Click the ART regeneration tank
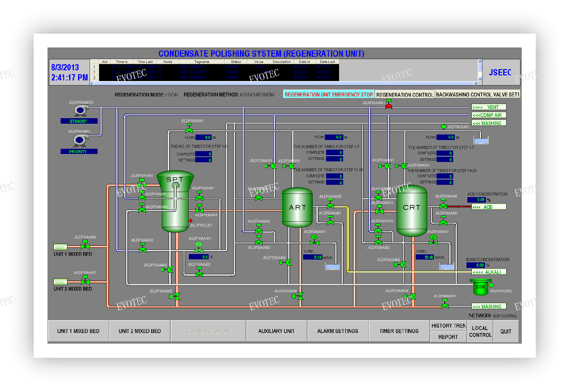This screenshot has height=392, width=570. pos(297,207)
